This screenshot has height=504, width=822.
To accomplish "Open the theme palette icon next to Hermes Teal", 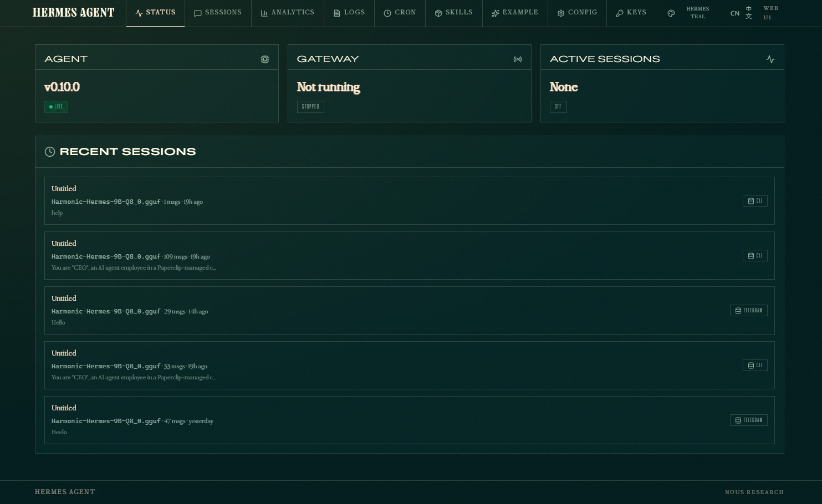I will [671, 13].
